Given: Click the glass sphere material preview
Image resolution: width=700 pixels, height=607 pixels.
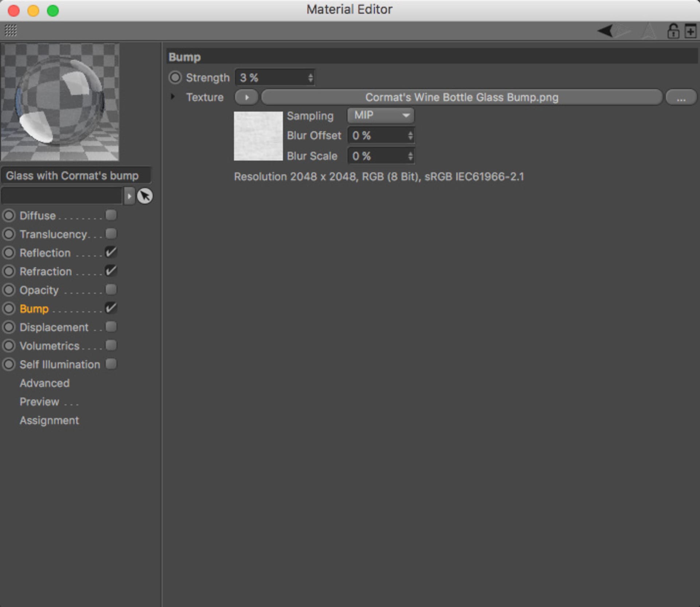Looking at the screenshot, I should [x=60, y=102].
